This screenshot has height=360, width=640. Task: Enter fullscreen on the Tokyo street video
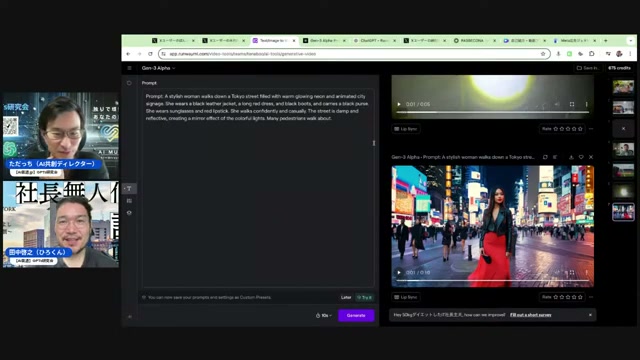[x=572, y=273]
